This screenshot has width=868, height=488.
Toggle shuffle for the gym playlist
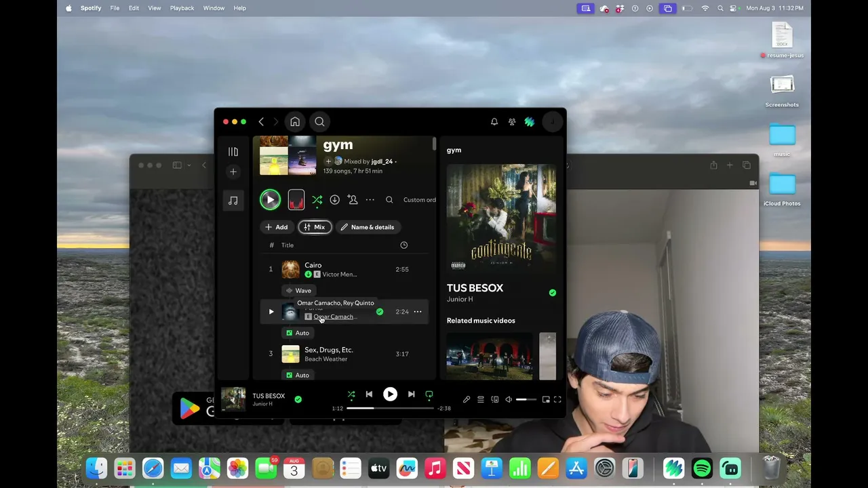click(317, 200)
